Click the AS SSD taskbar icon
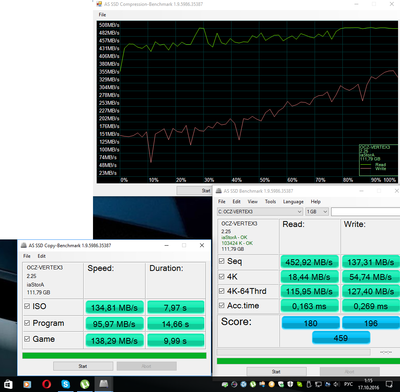 click(104, 384)
